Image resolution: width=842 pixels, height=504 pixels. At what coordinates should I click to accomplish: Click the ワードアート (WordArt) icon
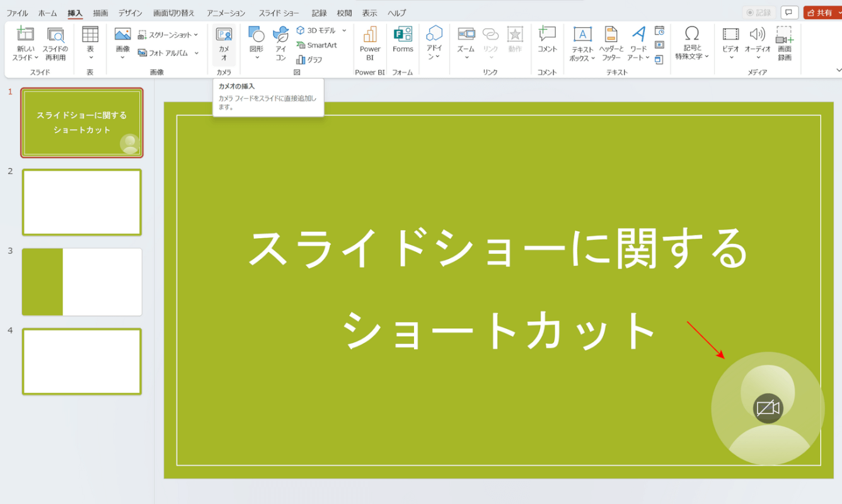(639, 34)
